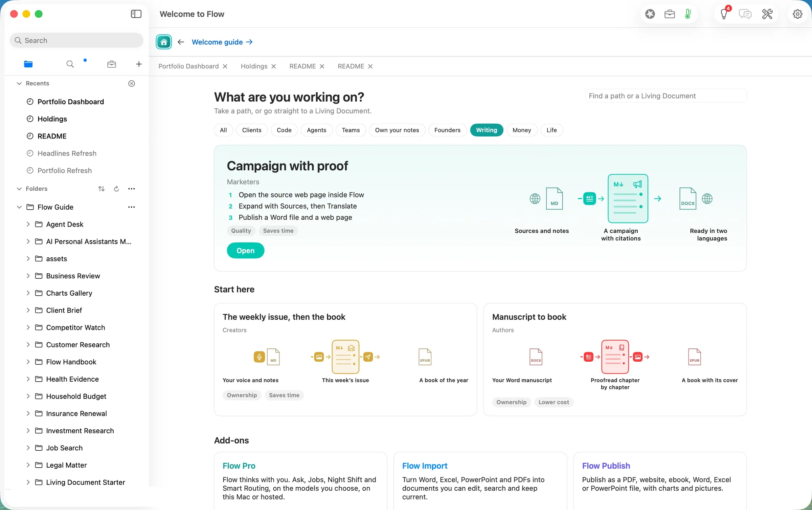Open the sidebar search magnifier icon

(x=70, y=64)
